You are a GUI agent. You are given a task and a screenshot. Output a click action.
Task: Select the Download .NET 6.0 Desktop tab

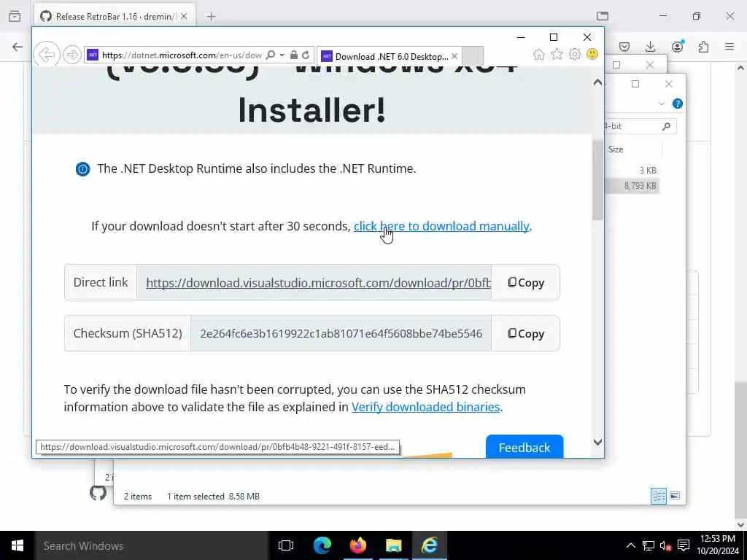(x=389, y=56)
